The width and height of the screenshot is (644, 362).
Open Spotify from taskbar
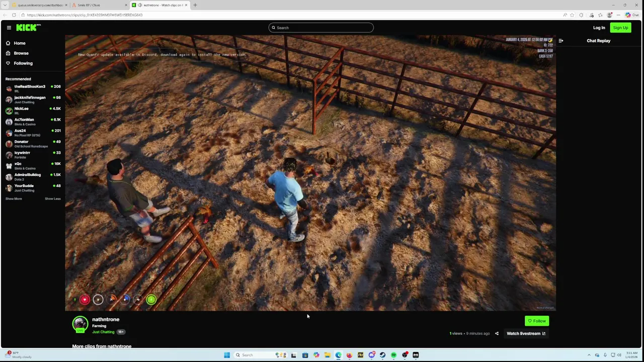(x=393, y=355)
